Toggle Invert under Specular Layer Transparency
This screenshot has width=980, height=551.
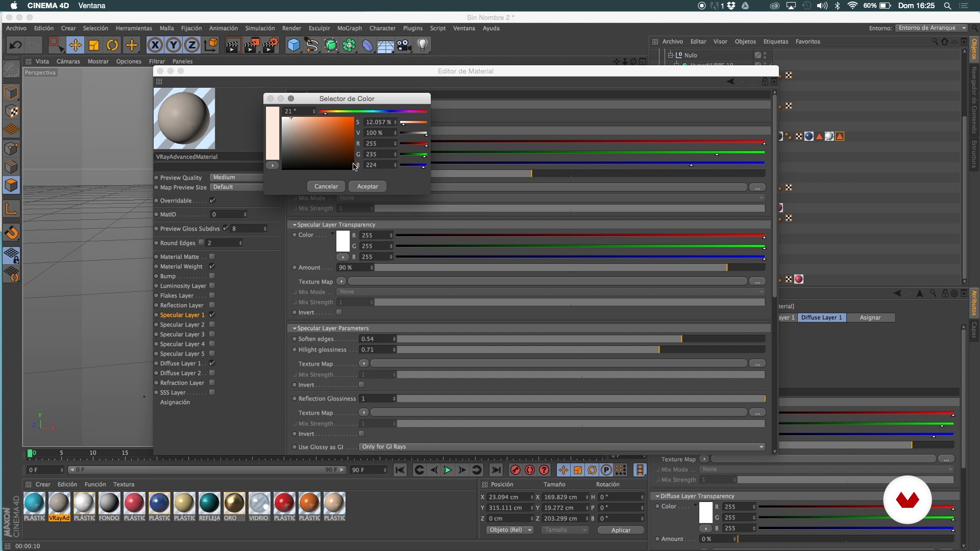pyautogui.click(x=339, y=312)
